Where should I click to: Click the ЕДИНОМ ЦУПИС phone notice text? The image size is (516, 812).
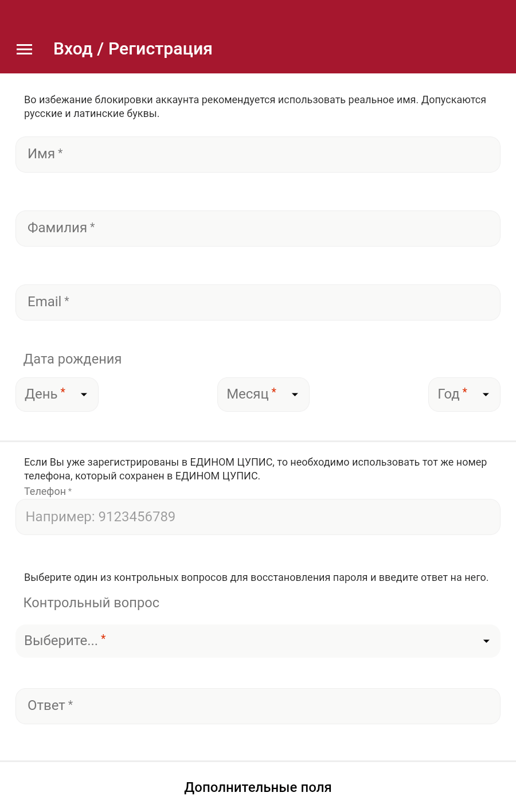[255, 469]
